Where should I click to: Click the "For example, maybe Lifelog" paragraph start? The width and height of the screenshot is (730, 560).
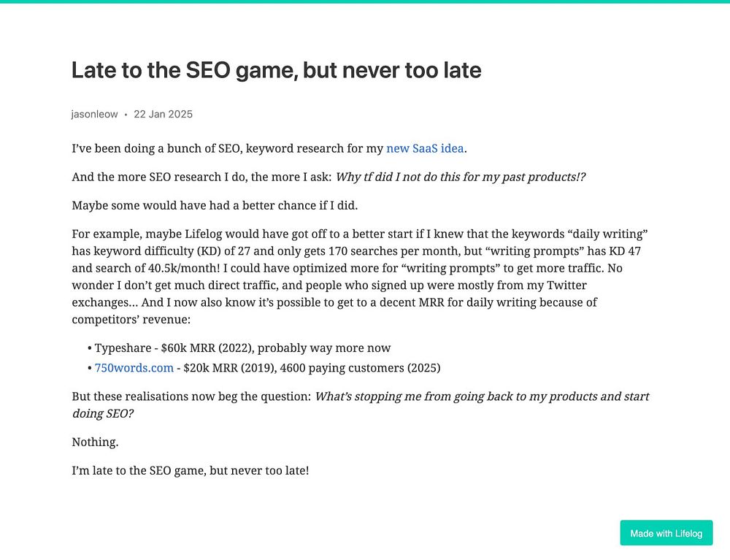[x=153, y=234]
